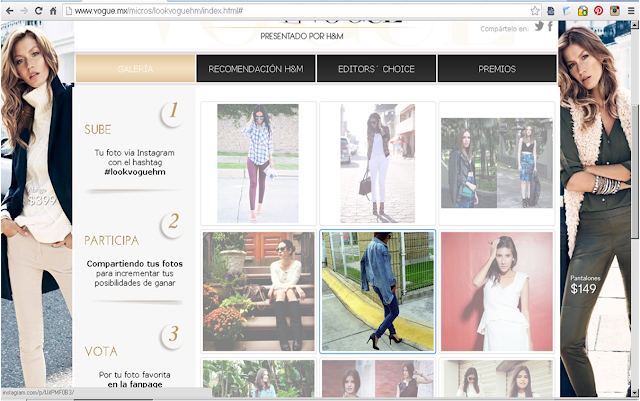Open the light blue folder extension icon

click(567, 11)
